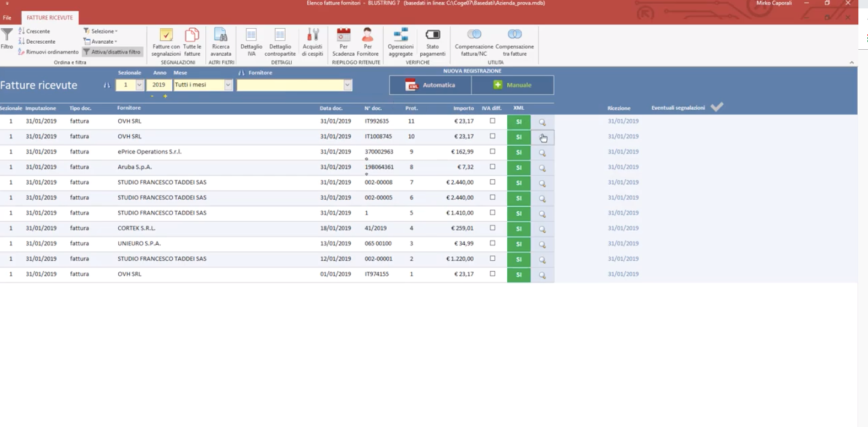Click the Data doc. column header
The height and width of the screenshot is (427, 868).
(331, 108)
